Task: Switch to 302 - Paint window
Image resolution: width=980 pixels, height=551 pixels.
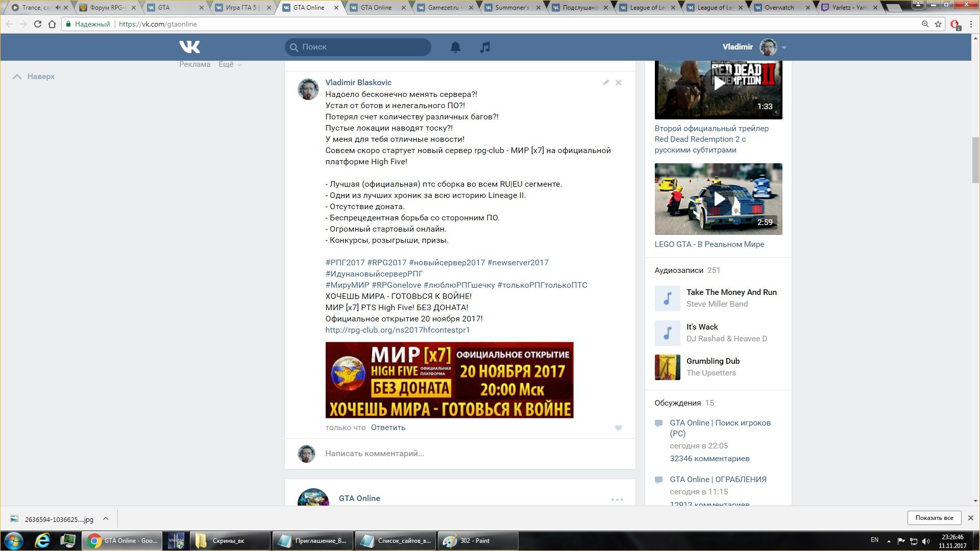Action: click(478, 541)
